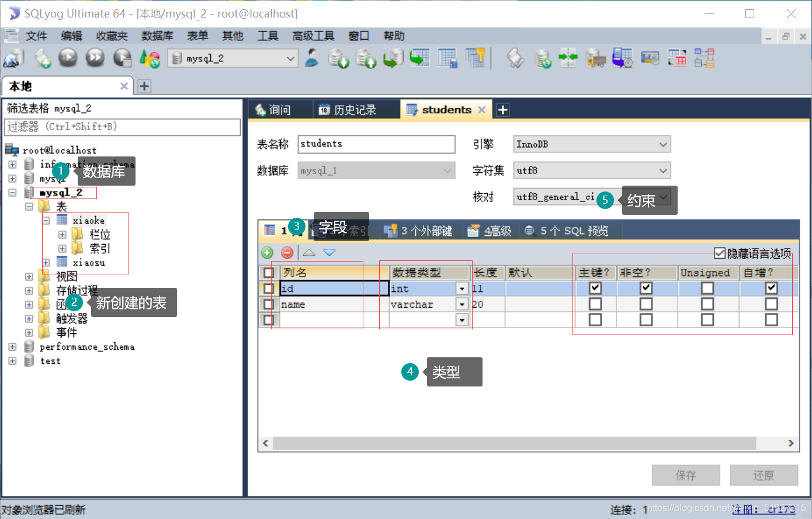The width and height of the screenshot is (812, 519).
Task: Click the 表名称 students input field
Action: (376, 144)
